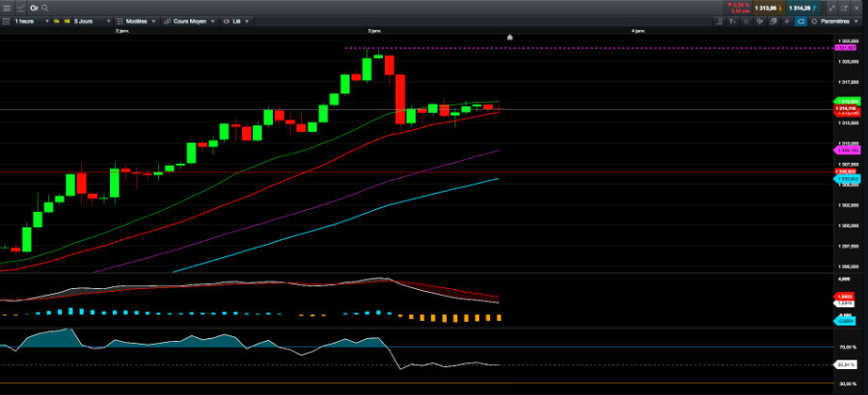Click the magenta 1 309,100 price tag
Screen dimensions: 868x395
click(848, 150)
